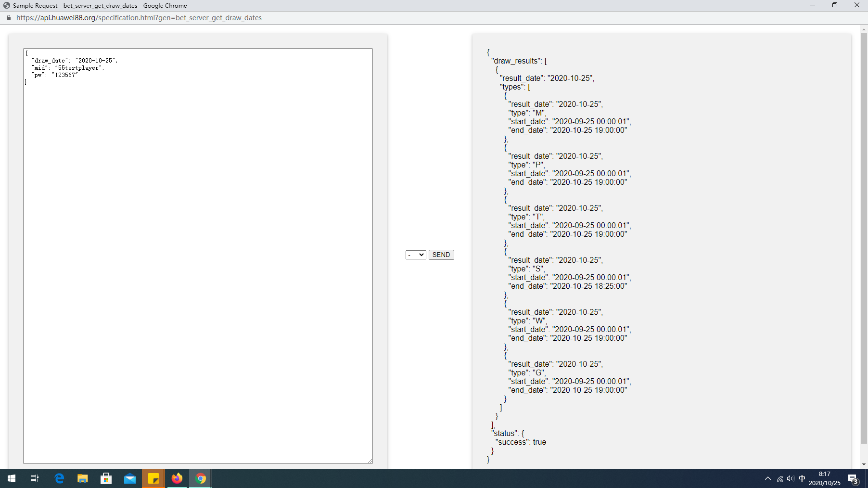Open the network status tray icon
Image resolution: width=868 pixels, height=488 pixels.
click(780, 478)
